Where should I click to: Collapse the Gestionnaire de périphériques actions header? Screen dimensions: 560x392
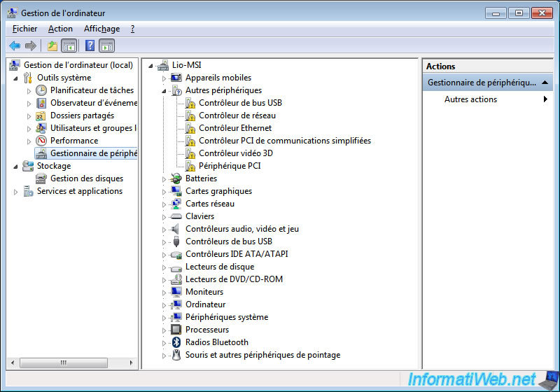click(545, 83)
